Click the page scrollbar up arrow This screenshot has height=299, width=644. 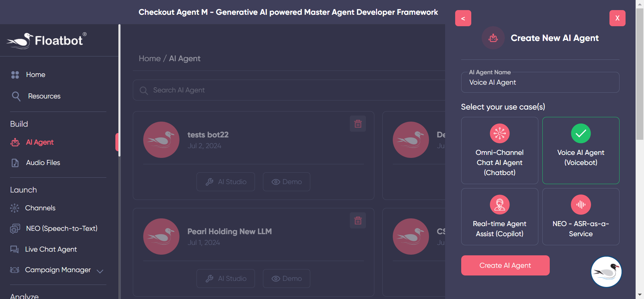(x=640, y=4)
